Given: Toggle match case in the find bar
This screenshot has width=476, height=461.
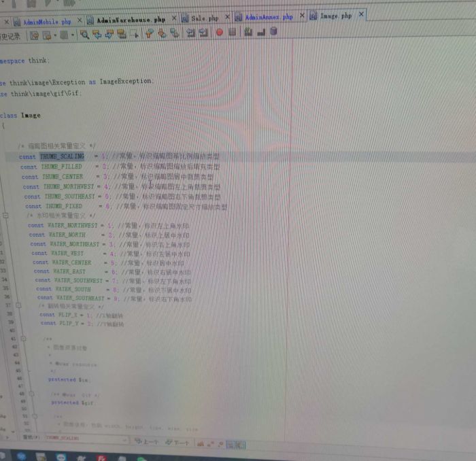Looking at the screenshot, I should 202,443.
